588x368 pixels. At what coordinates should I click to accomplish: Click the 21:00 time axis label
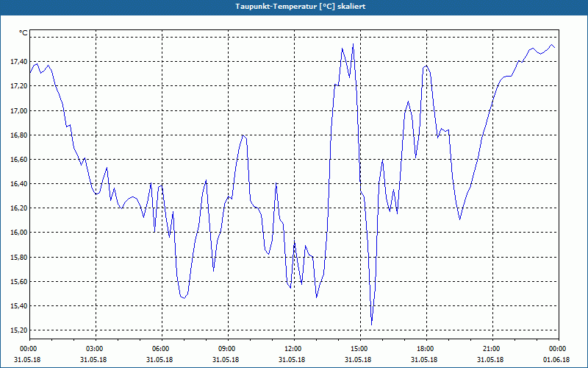click(x=492, y=349)
